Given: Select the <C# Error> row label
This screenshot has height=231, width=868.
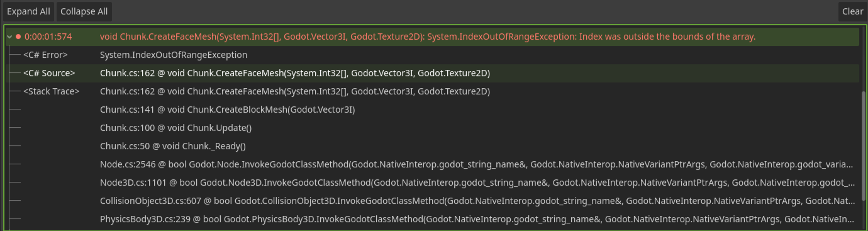Looking at the screenshot, I should (x=47, y=55).
